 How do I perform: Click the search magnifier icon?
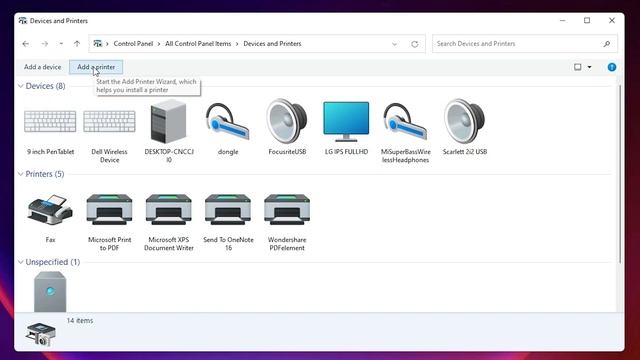607,44
